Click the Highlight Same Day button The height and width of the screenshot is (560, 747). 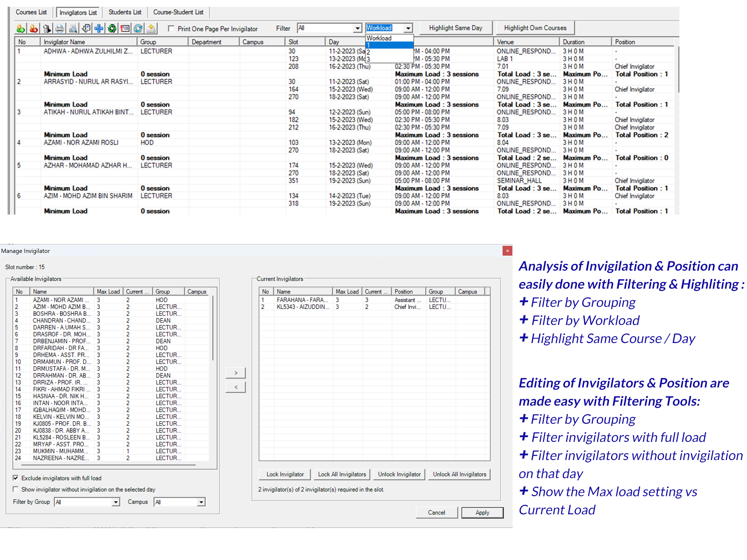click(x=455, y=28)
